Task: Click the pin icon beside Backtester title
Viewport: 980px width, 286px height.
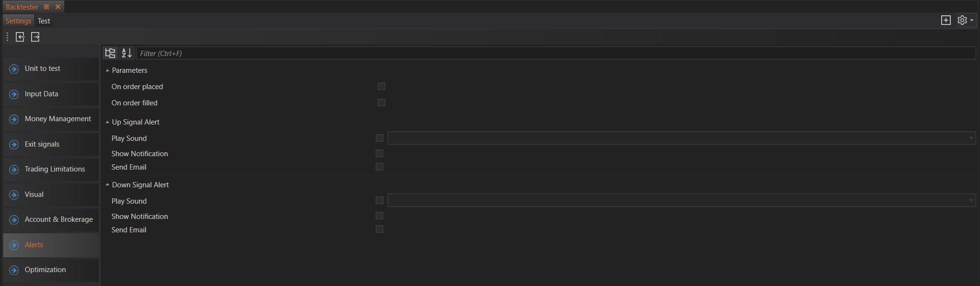Action: pyautogui.click(x=46, y=7)
